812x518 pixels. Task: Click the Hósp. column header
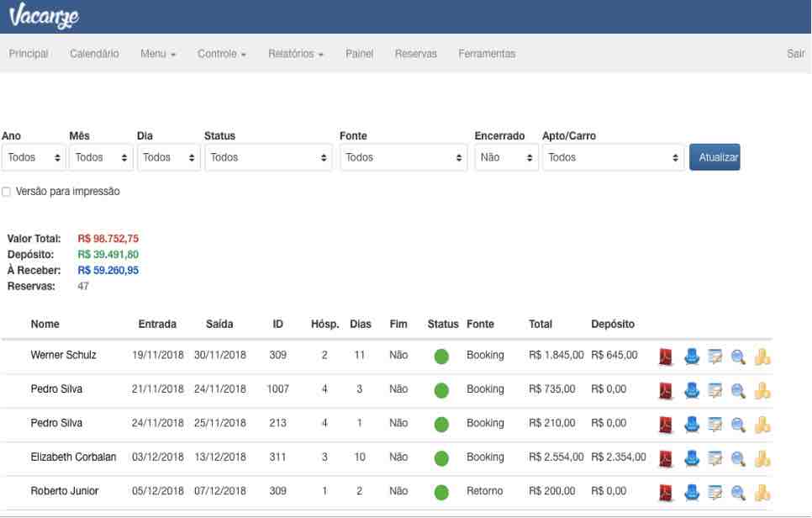click(325, 325)
